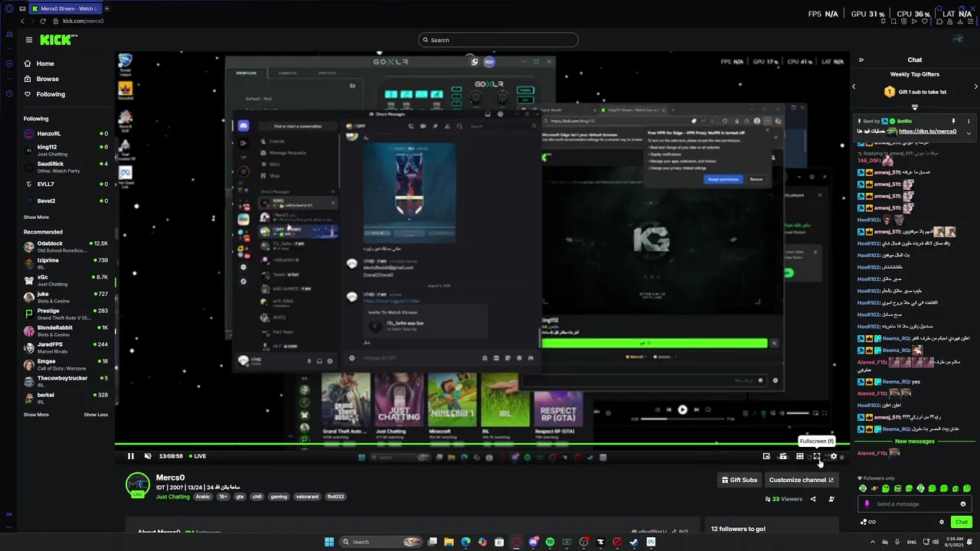
Task: Select the Arabic tag
Action: [x=203, y=497]
